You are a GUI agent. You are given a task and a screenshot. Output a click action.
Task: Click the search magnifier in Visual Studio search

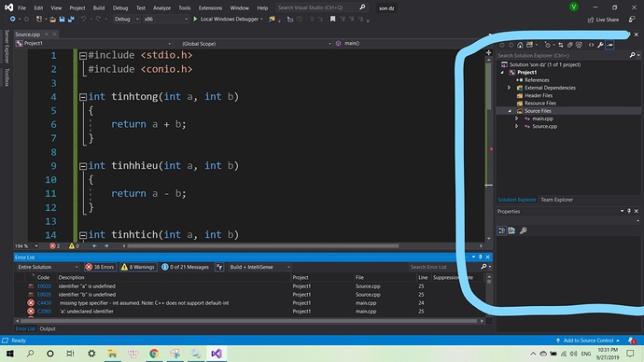(x=362, y=7)
